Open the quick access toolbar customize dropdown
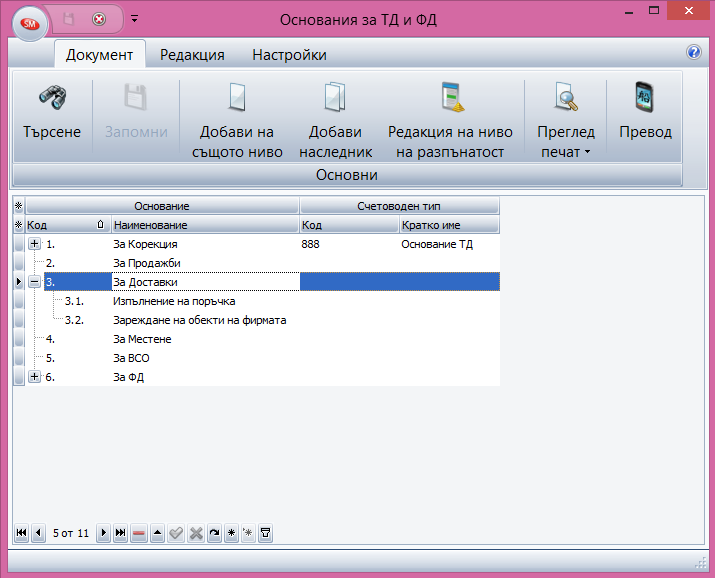 click(x=135, y=19)
